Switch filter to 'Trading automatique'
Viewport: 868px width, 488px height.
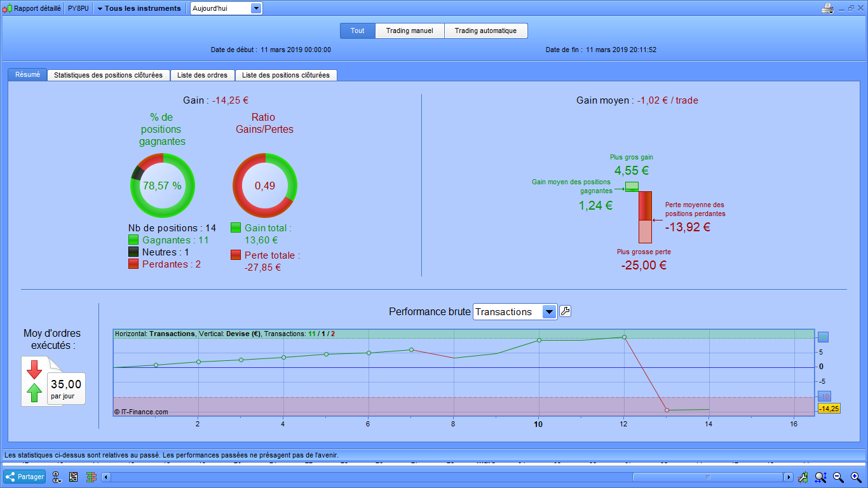pyautogui.click(x=485, y=30)
